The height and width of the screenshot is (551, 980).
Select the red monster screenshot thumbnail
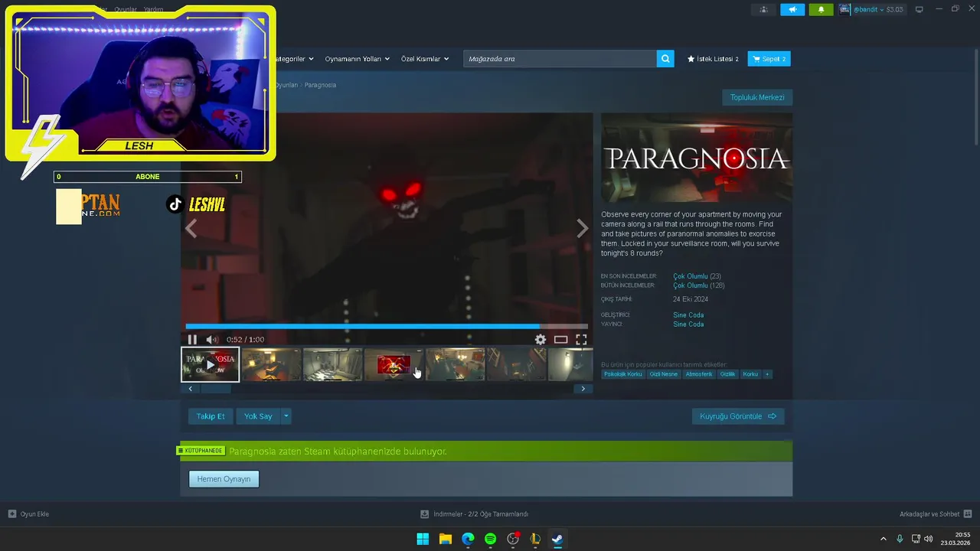coord(394,364)
